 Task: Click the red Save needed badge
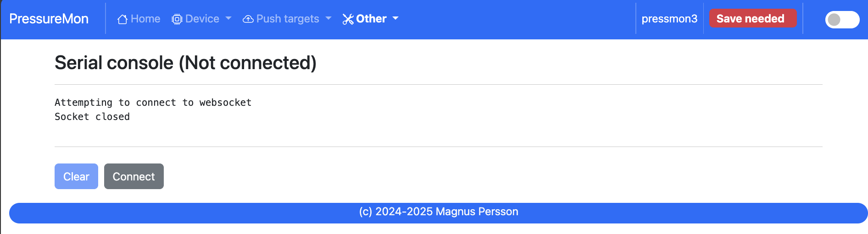753,19
